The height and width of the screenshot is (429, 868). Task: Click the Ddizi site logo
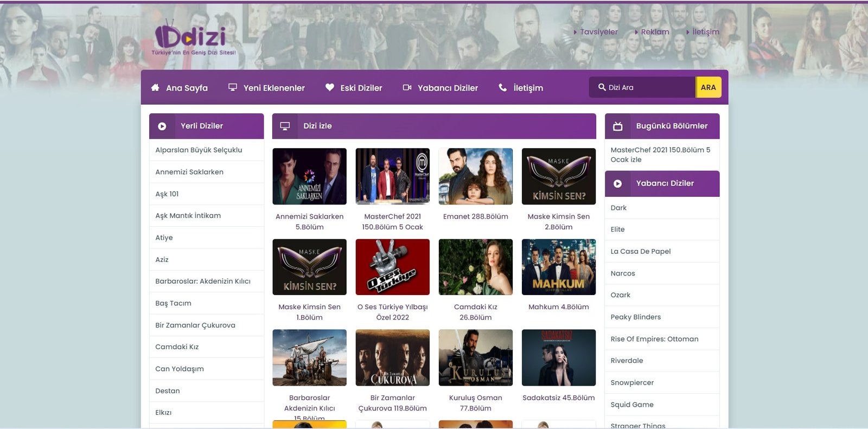(193, 37)
